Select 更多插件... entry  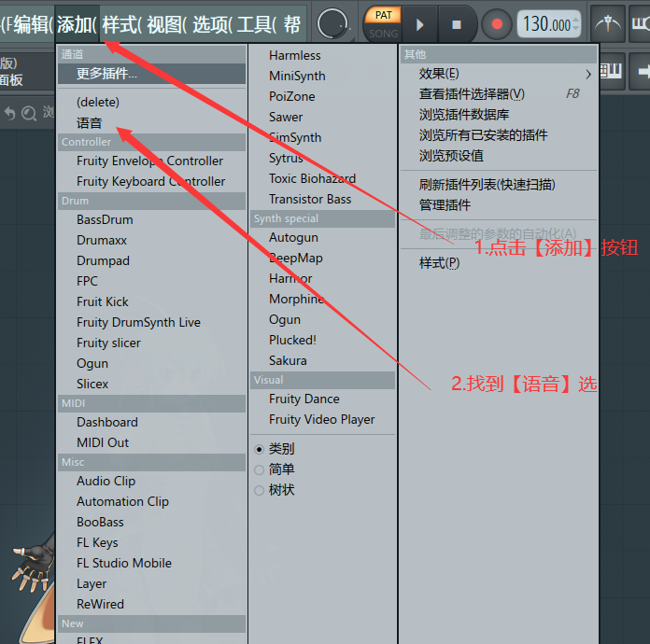point(151,74)
